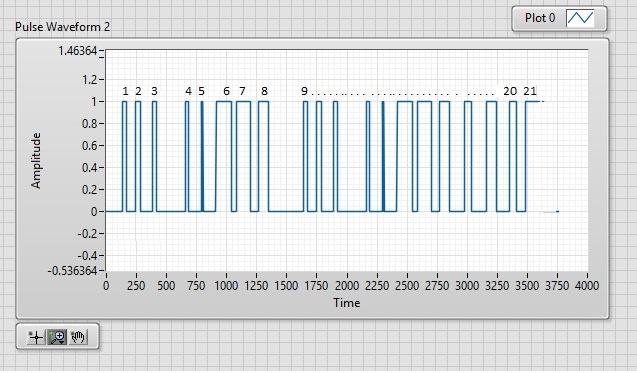
Task: Click pulse number 20 on waveform
Action: click(513, 156)
